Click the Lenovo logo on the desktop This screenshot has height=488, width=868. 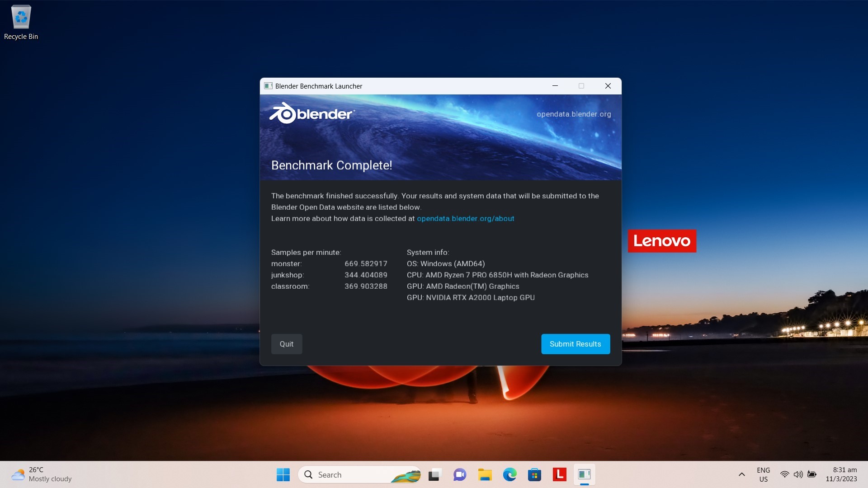coord(662,241)
